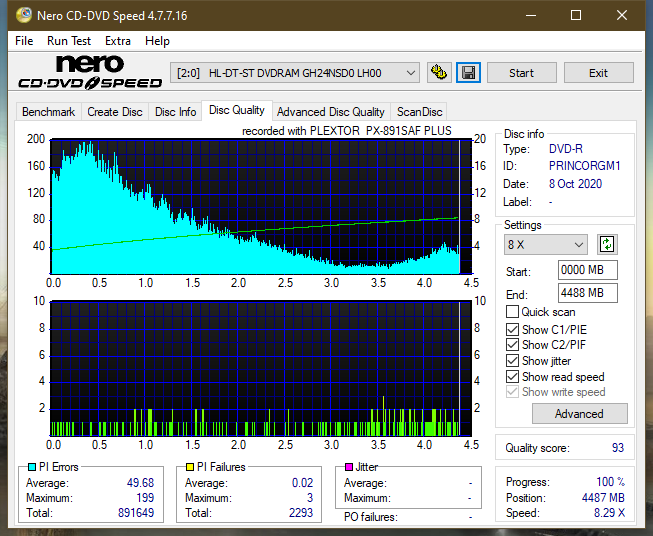Click the magenta Jitter color swatch
The image size is (653, 536).
[x=349, y=467]
